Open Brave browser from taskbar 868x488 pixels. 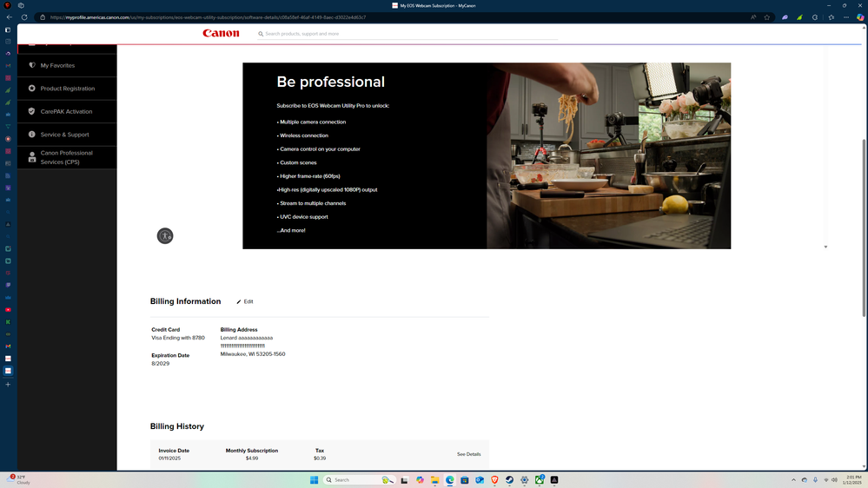pos(494,479)
